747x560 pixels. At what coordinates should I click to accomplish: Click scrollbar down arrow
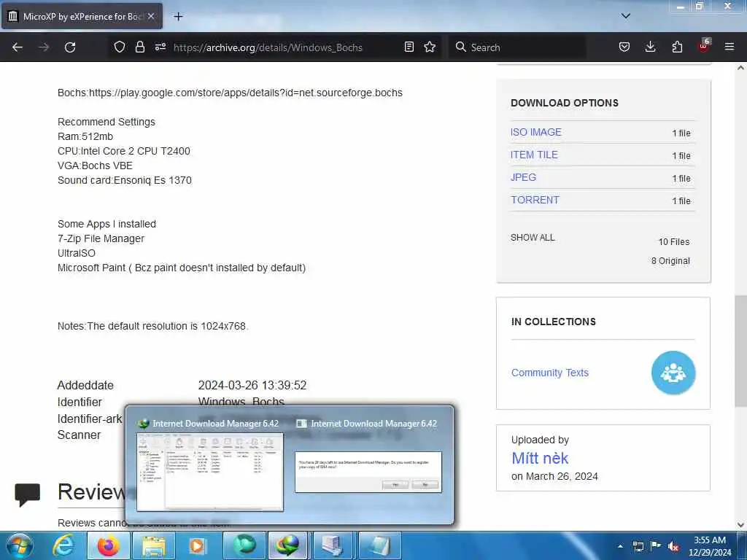(x=740, y=525)
